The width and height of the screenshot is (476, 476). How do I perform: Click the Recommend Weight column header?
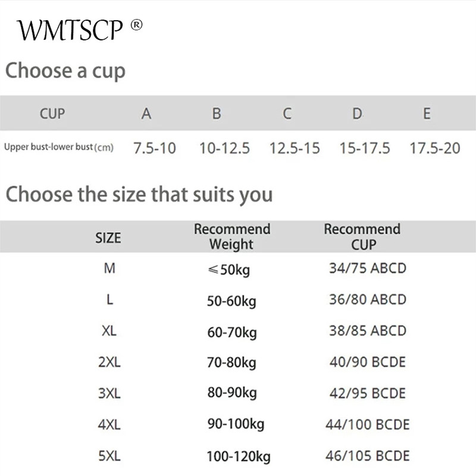[x=232, y=237]
